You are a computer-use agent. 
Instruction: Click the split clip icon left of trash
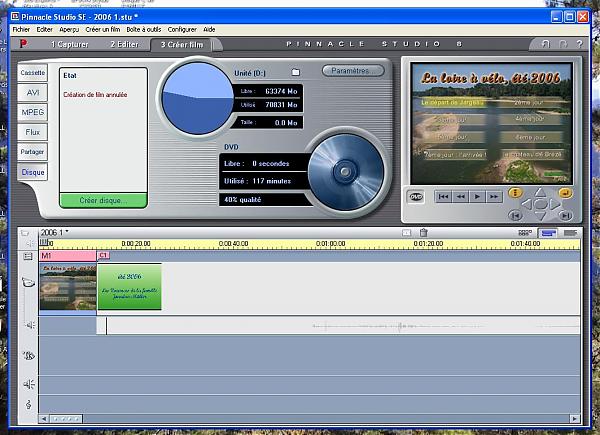point(406,233)
